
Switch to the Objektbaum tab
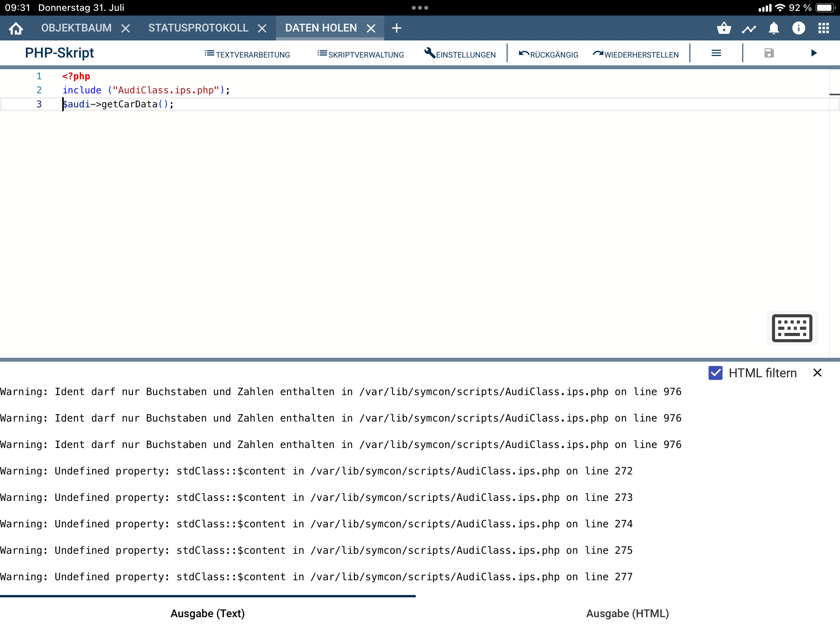click(76, 28)
